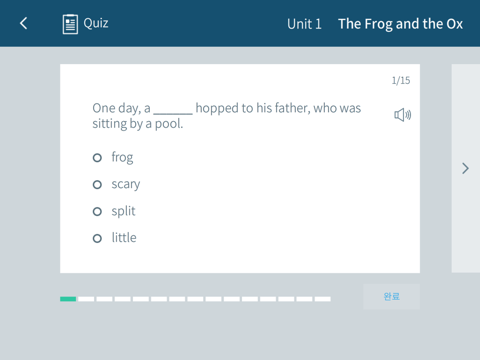
Task: Jump to the second progress segment
Action: tap(86, 299)
